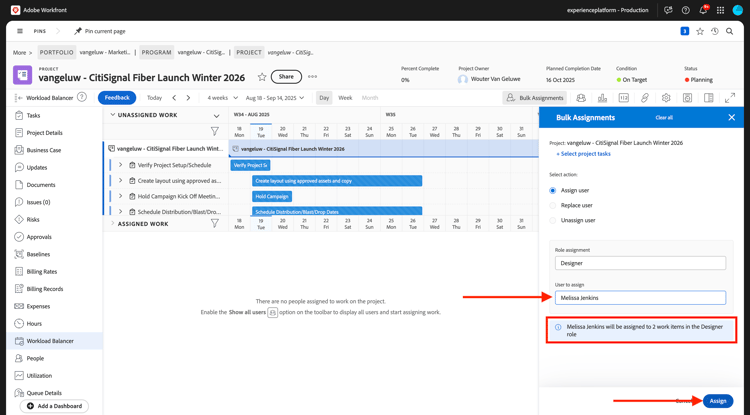Click Verify Project Setup timeline bar

click(251, 165)
